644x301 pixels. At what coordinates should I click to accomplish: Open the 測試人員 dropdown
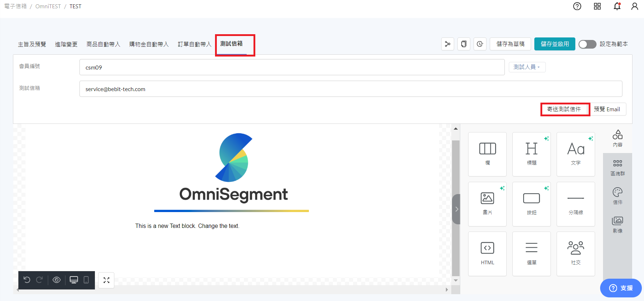527,67
